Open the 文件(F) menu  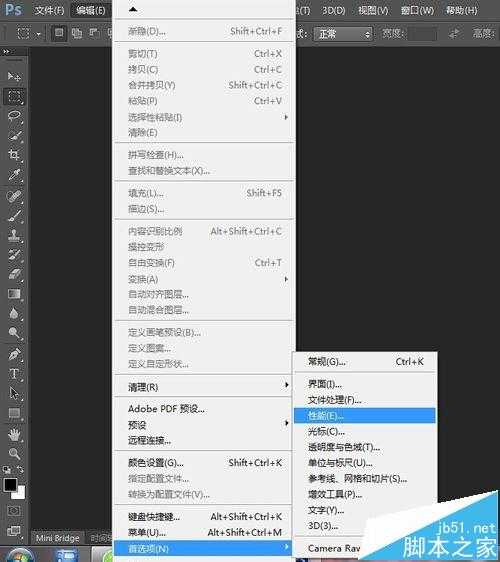coord(49,10)
